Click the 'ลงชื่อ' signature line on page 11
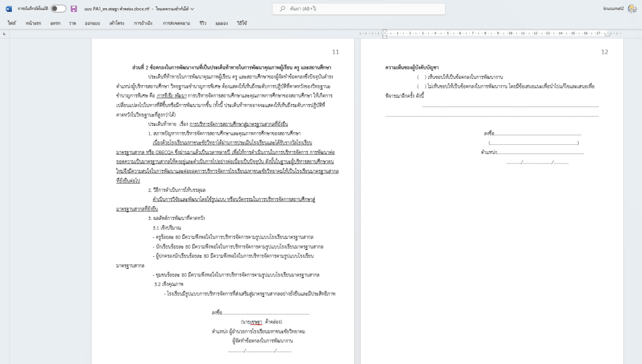This screenshot has height=364, width=642. (x=260, y=313)
